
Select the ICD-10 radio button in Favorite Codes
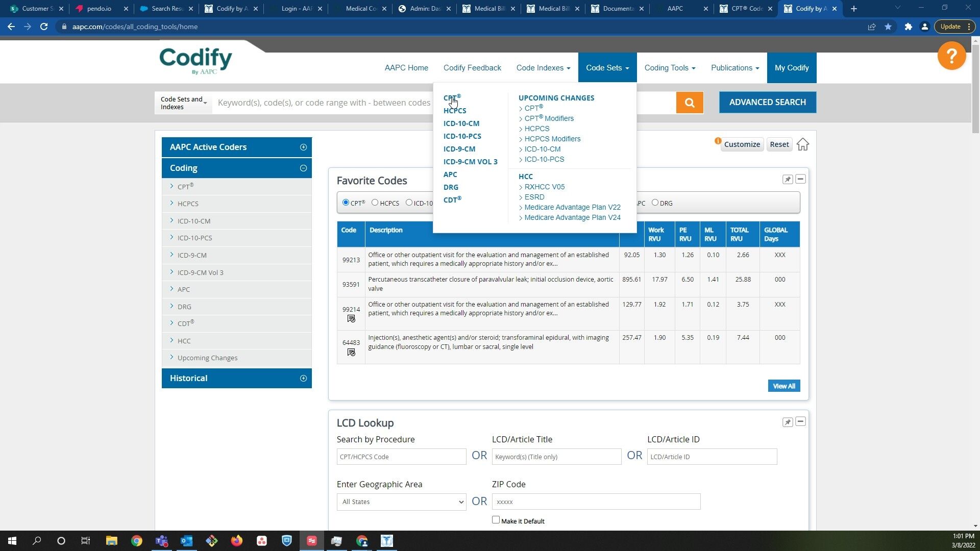409,203
